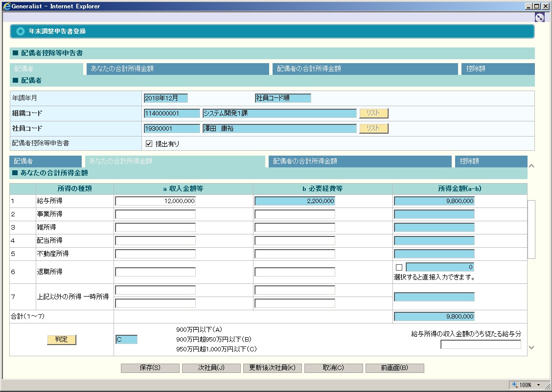Screen dimensions: 552x392
Task: Click リスト button next to 組織コード
Action: point(373,113)
